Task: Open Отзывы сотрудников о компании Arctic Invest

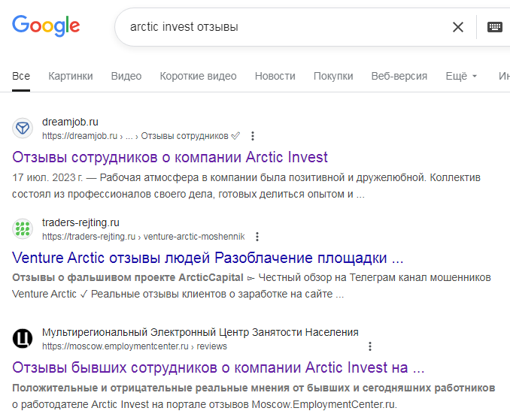Action: [170, 157]
